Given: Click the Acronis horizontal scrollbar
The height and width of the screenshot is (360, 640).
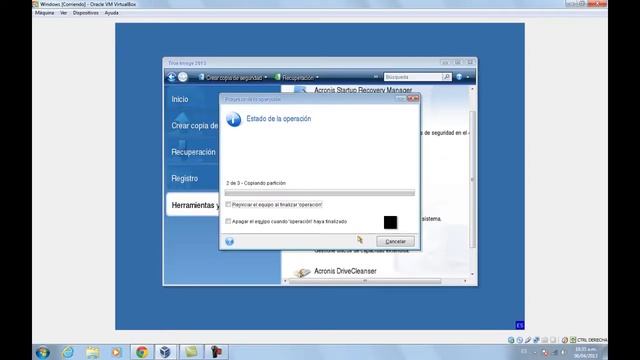Looking at the screenshot, I should coord(364,281).
